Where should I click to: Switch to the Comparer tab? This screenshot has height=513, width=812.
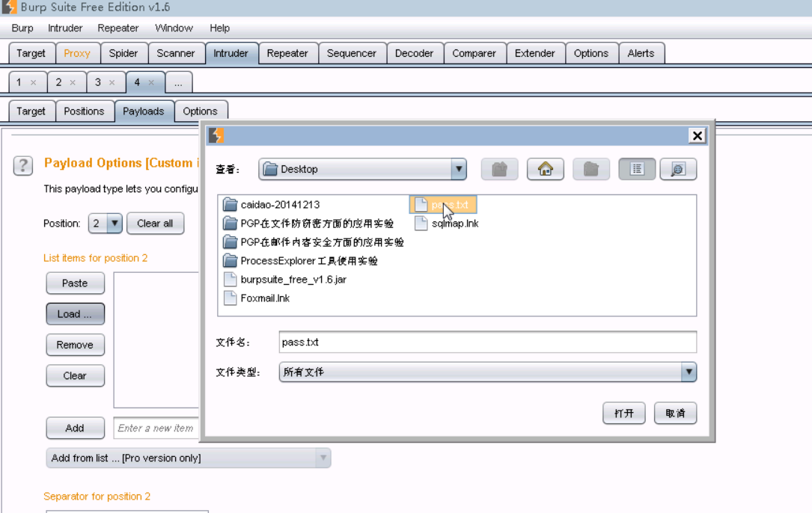click(x=474, y=53)
